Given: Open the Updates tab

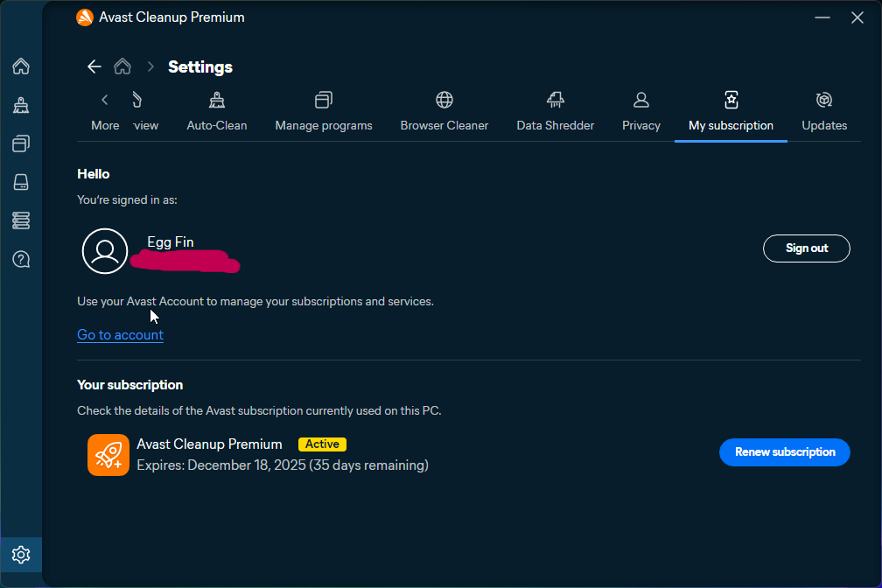Looking at the screenshot, I should point(824,112).
